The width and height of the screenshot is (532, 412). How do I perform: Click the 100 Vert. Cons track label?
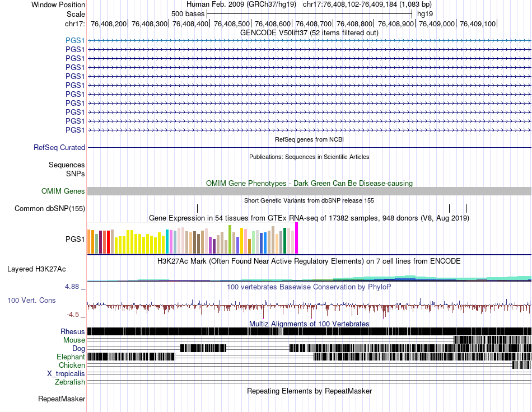31,300
